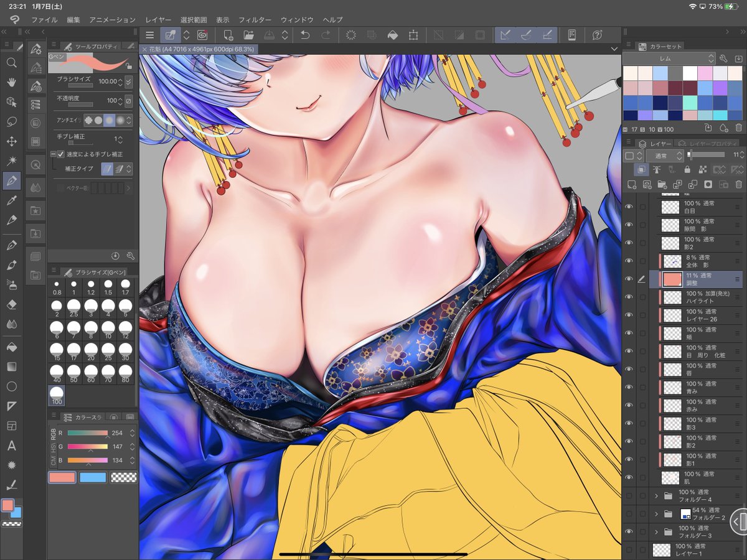Toggle 速度による手ブレ補正 checkbox

[61, 154]
